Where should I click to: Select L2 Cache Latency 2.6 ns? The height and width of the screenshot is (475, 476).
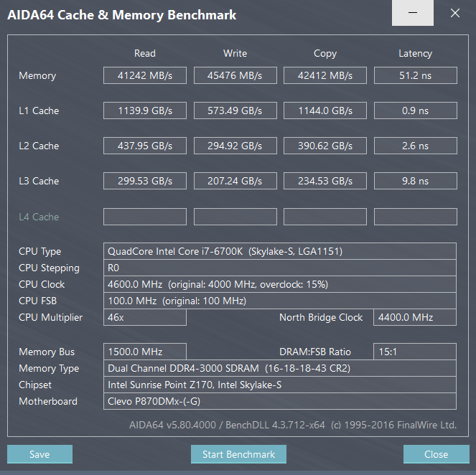coord(416,146)
